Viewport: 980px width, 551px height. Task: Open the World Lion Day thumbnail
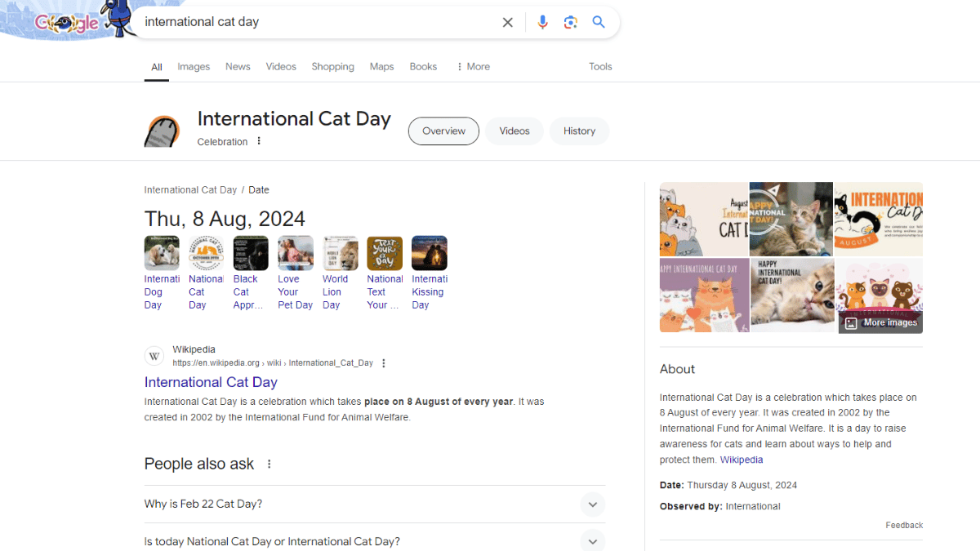[x=340, y=253]
